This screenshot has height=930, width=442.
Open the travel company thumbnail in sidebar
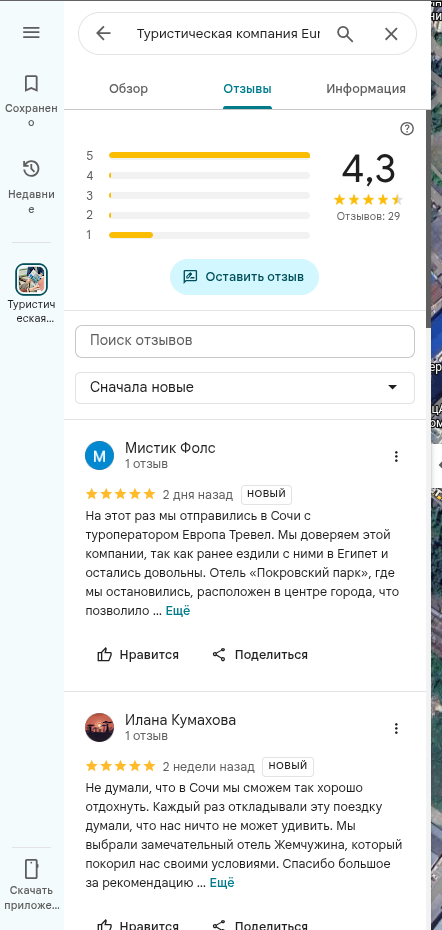tap(31, 279)
